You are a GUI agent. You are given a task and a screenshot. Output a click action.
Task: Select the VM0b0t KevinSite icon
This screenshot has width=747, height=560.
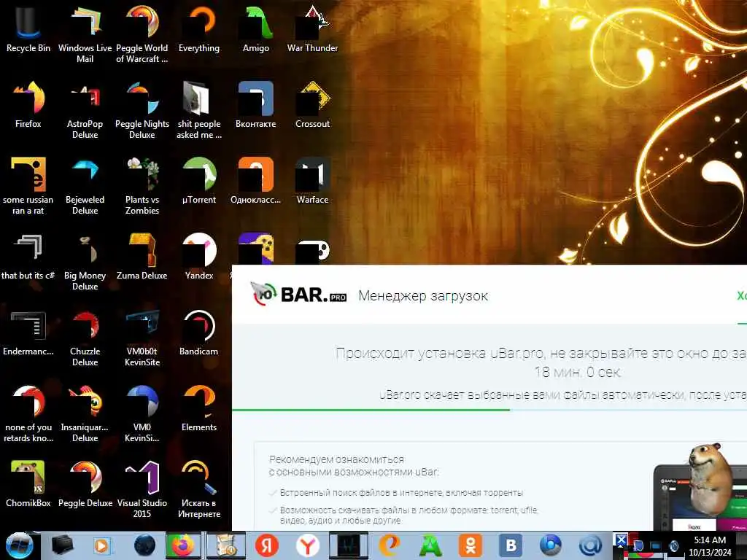[x=142, y=337]
